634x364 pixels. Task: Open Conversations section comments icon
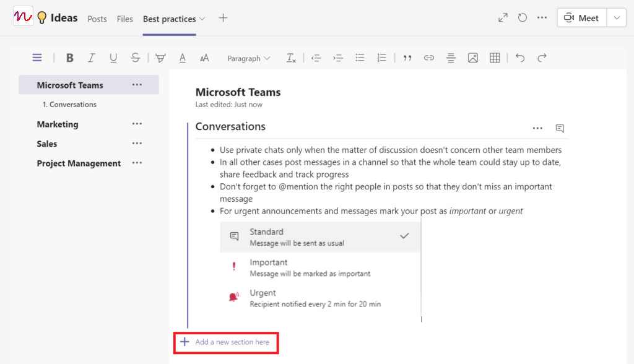(560, 128)
